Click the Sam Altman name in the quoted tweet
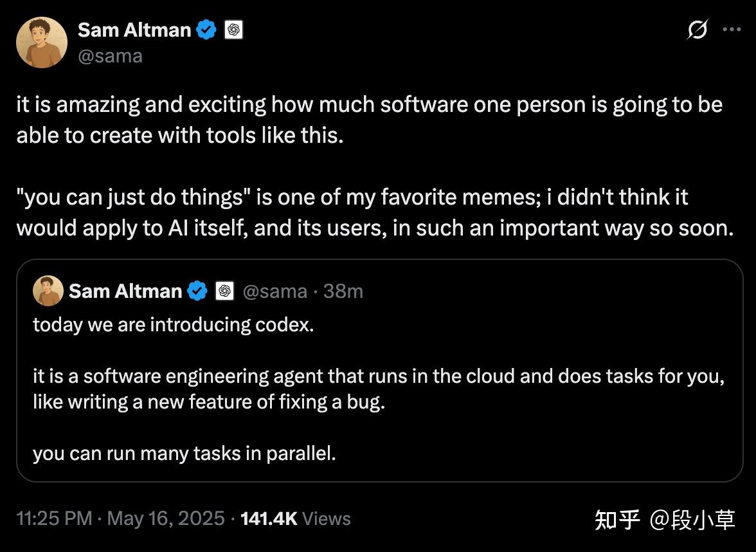Viewport: 756px width, 552px height. 125,291
